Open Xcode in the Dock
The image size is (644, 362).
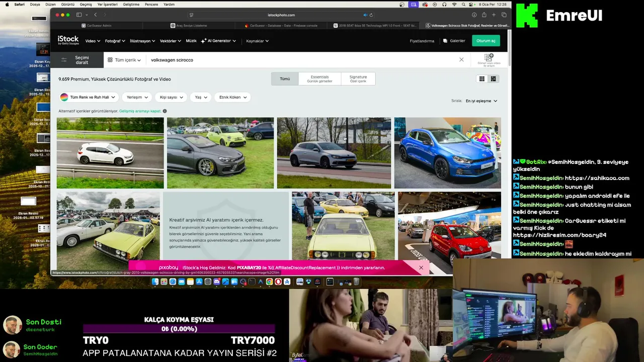click(225, 282)
